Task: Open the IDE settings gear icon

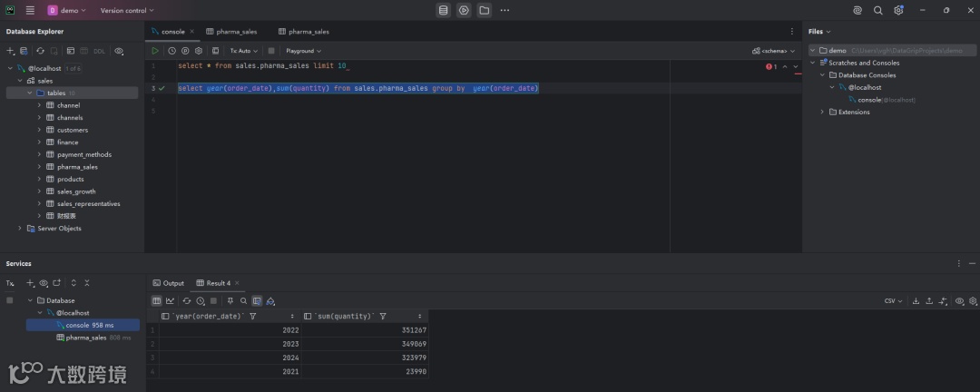Action: [x=898, y=10]
